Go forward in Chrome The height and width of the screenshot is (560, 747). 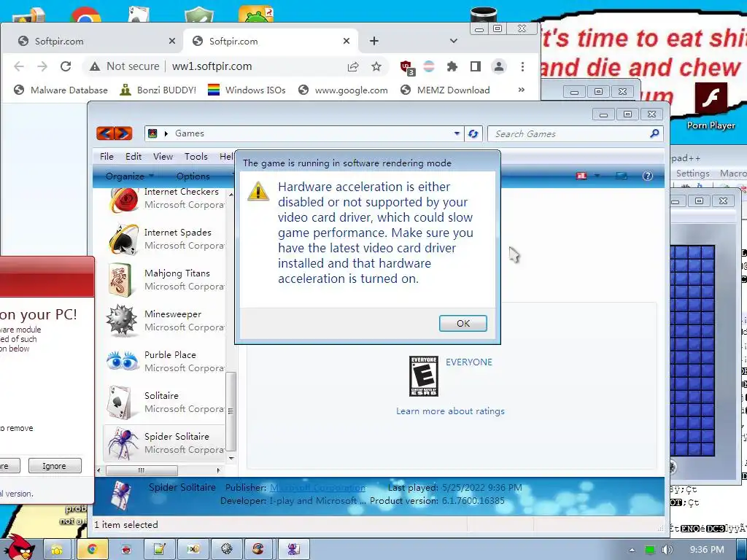(42, 66)
